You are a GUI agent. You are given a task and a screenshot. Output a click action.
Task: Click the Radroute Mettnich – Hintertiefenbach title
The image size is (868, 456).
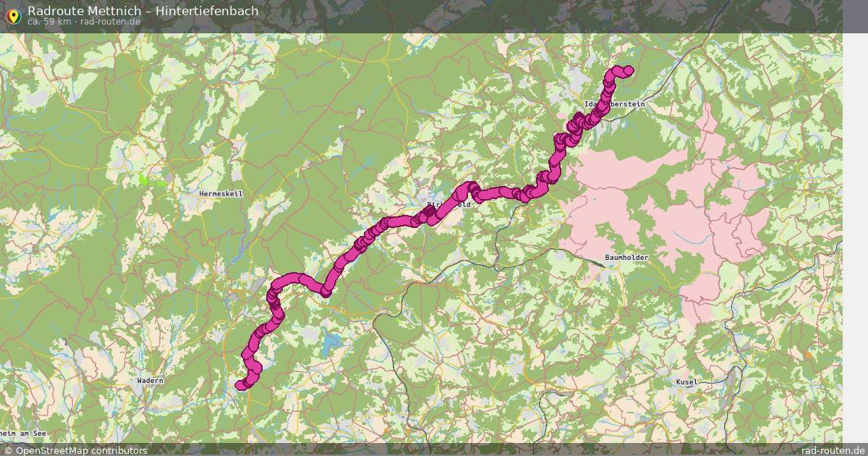click(142, 11)
